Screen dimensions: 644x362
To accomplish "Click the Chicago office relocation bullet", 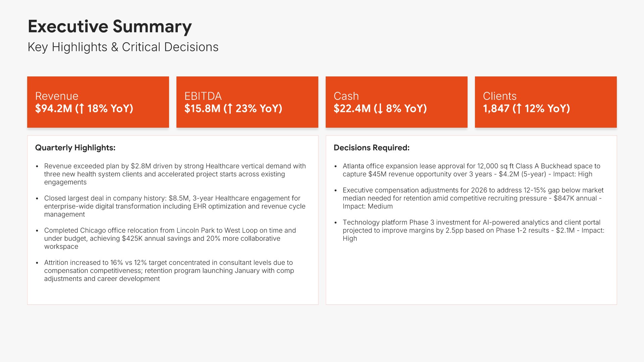I will coord(170,238).
